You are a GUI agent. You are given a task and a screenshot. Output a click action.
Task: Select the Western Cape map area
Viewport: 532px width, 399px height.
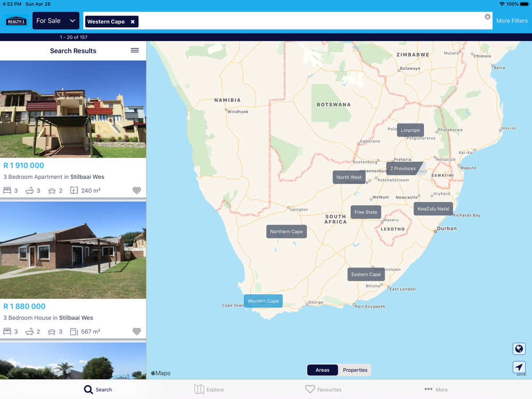coord(263,301)
